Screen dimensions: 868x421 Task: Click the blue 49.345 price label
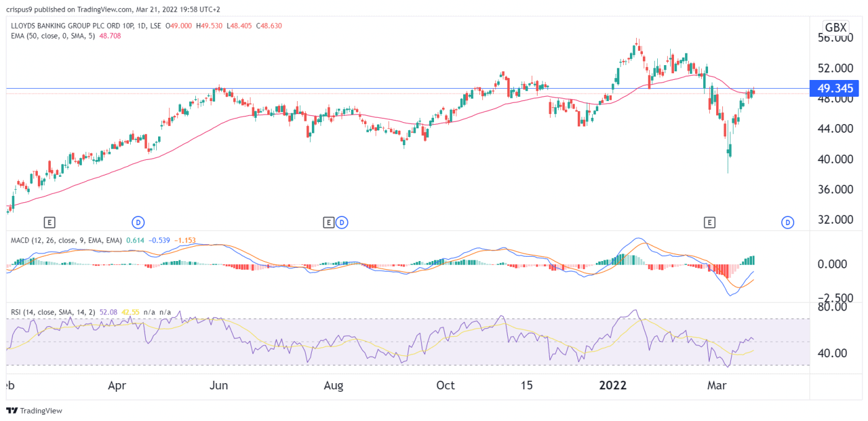pyautogui.click(x=833, y=88)
